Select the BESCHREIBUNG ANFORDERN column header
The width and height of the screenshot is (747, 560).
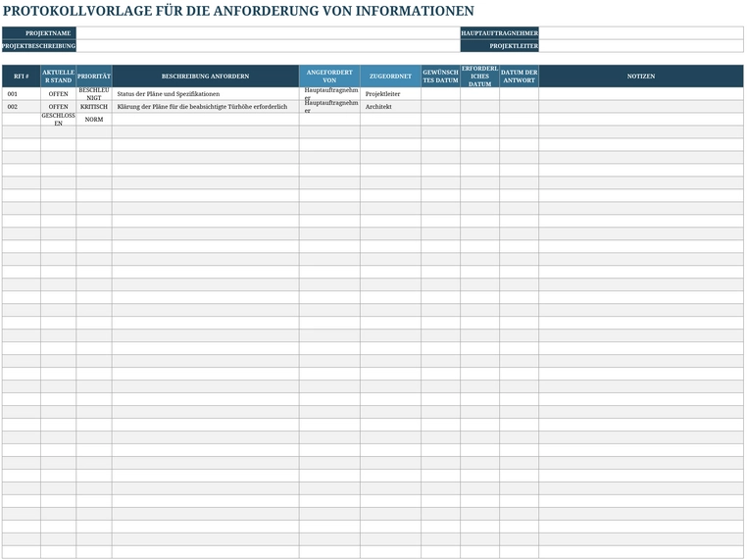pos(205,76)
